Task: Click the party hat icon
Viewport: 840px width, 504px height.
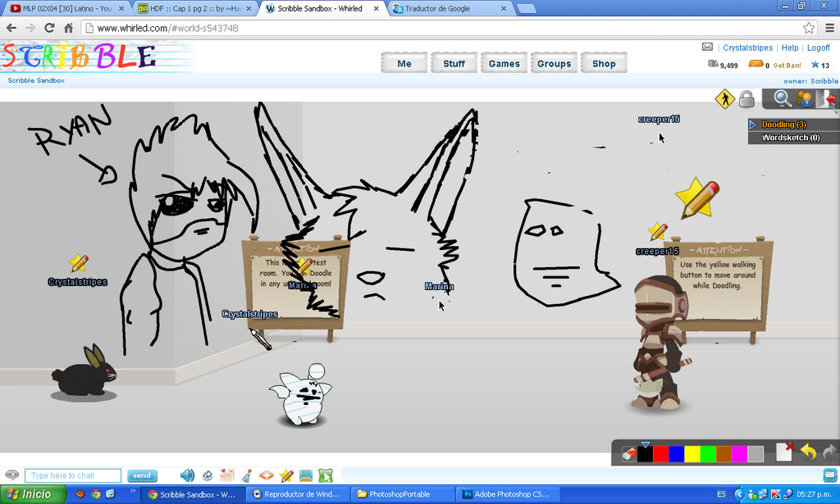Action: pyautogui.click(x=247, y=475)
